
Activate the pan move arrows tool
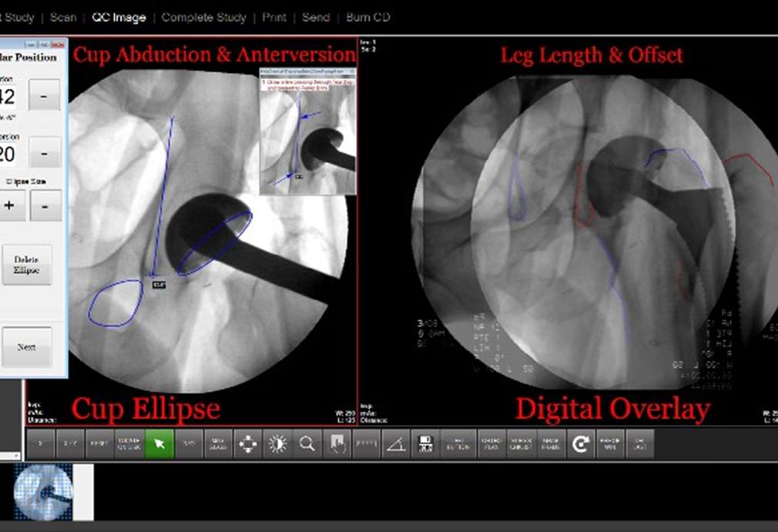(x=247, y=444)
